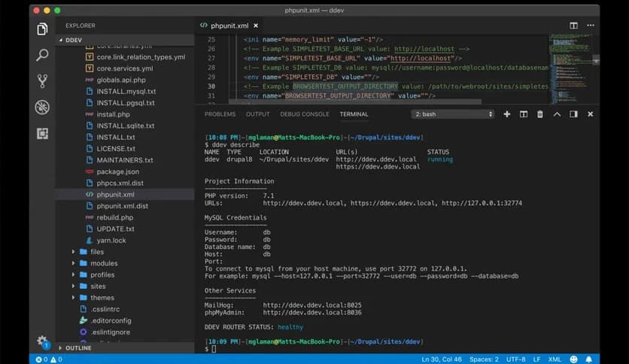Close the phpunit.xml editor tab
The width and height of the screenshot is (629, 364).
coord(256,26)
